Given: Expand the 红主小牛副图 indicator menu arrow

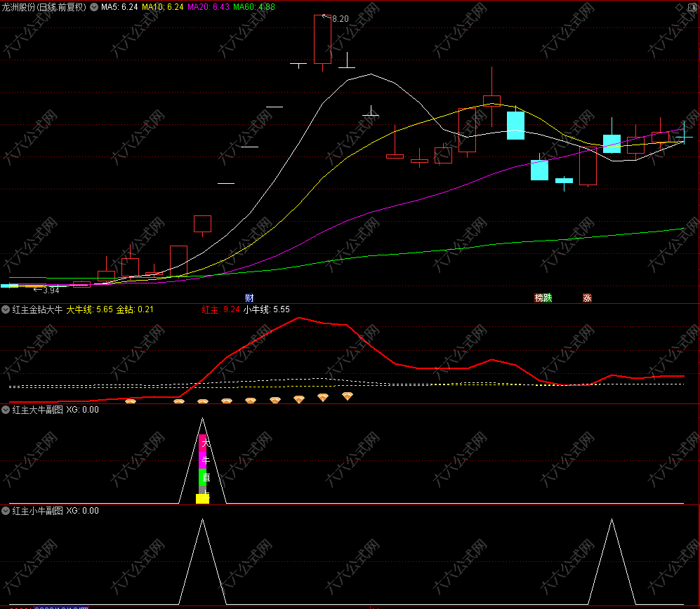Looking at the screenshot, I should 6,511.
